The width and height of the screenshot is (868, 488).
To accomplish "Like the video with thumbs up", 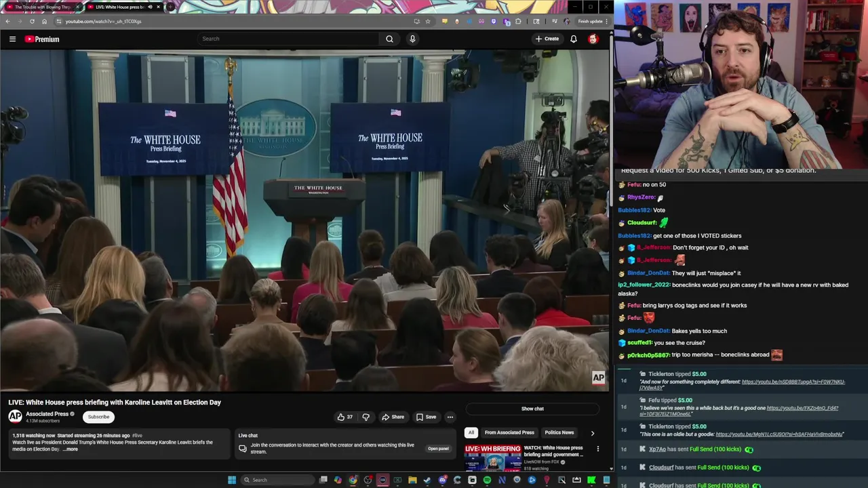I will [x=345, y=417].
